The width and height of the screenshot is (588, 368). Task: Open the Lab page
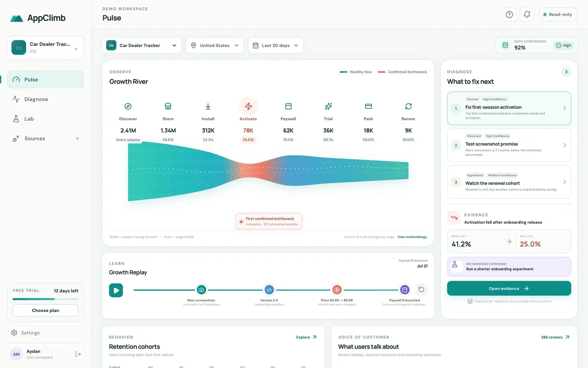point(46,119)
